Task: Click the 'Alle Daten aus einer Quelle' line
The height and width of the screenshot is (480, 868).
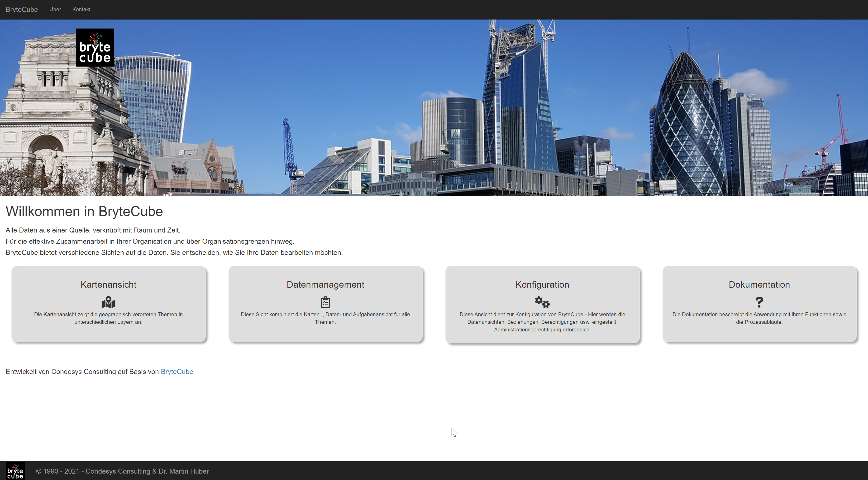Action: point(93,230)
